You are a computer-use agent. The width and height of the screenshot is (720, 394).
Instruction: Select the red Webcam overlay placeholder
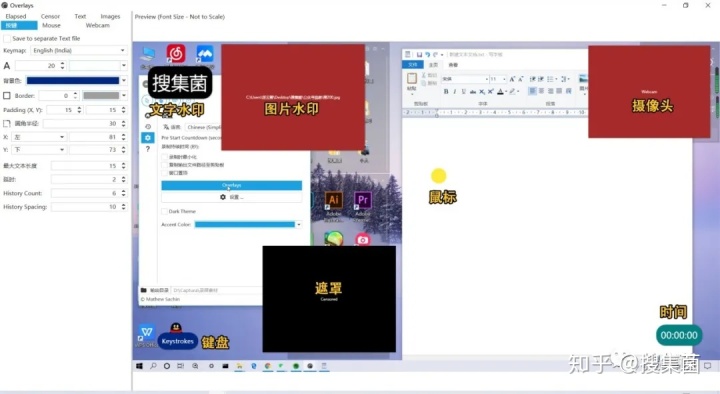[x=649, y=91]
